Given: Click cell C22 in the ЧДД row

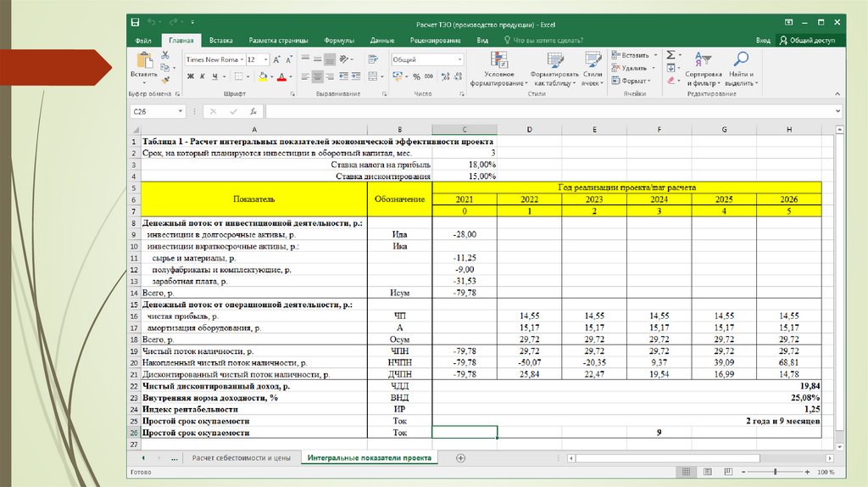Looking at the screenshot, I should click(465, 385).
